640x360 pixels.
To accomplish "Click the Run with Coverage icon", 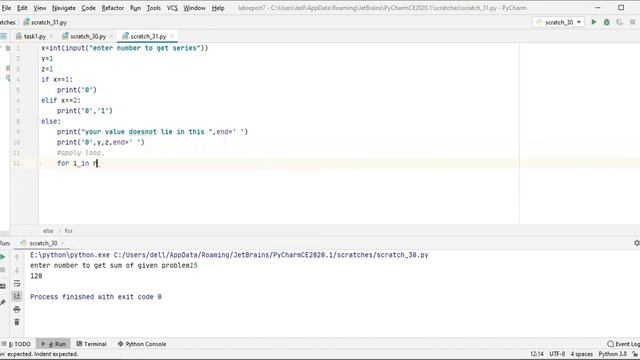I will coord(620,22).
